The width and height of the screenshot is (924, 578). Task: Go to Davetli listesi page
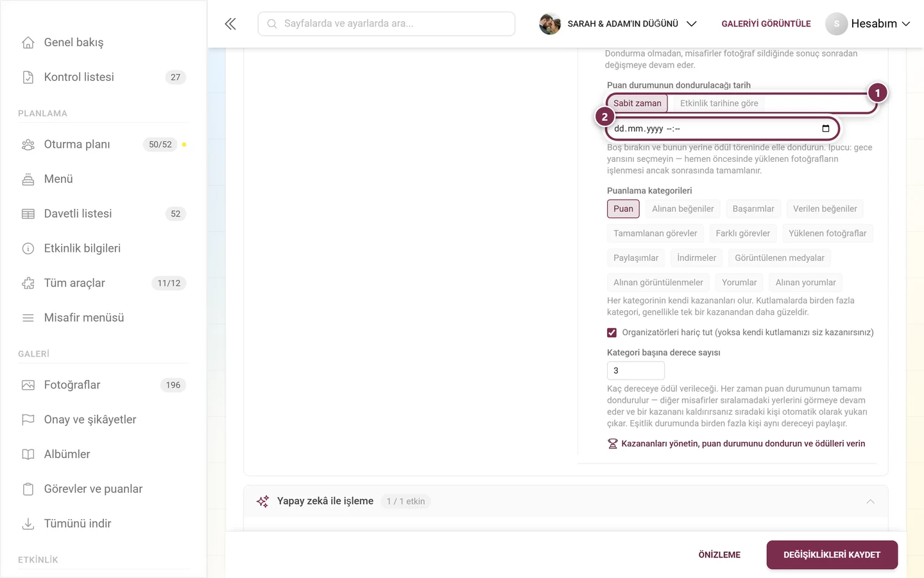click(103, 214)
